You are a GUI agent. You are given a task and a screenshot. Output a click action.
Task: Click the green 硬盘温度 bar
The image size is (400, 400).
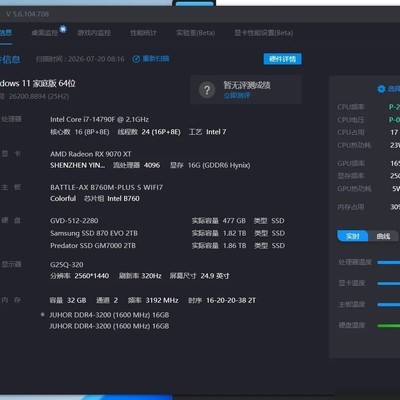point(389,325)
